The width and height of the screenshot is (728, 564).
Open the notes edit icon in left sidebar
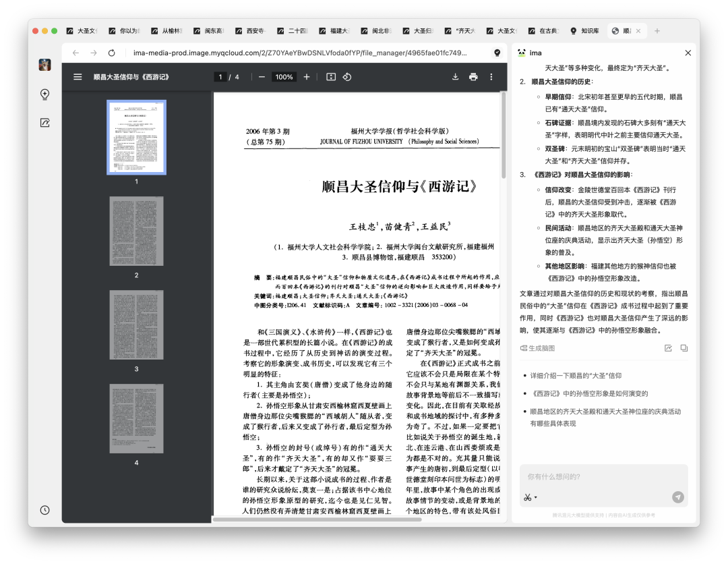[44, 123]
